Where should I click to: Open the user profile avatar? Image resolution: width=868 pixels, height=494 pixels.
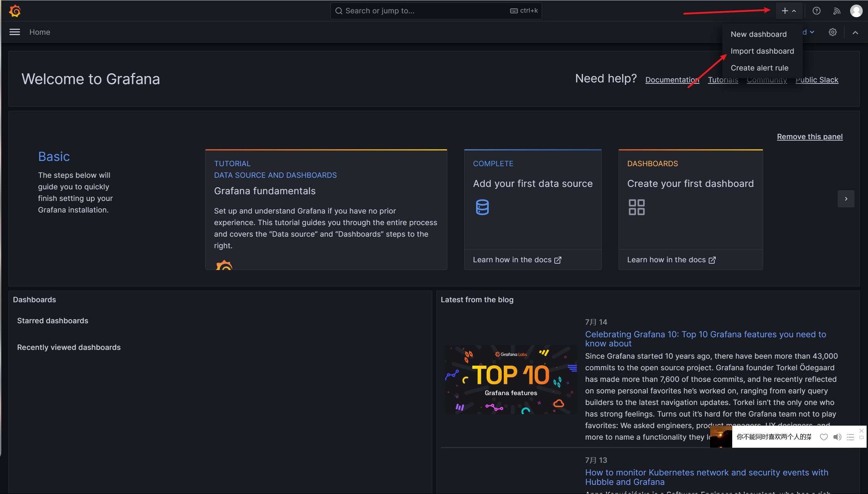click(856, 11)
